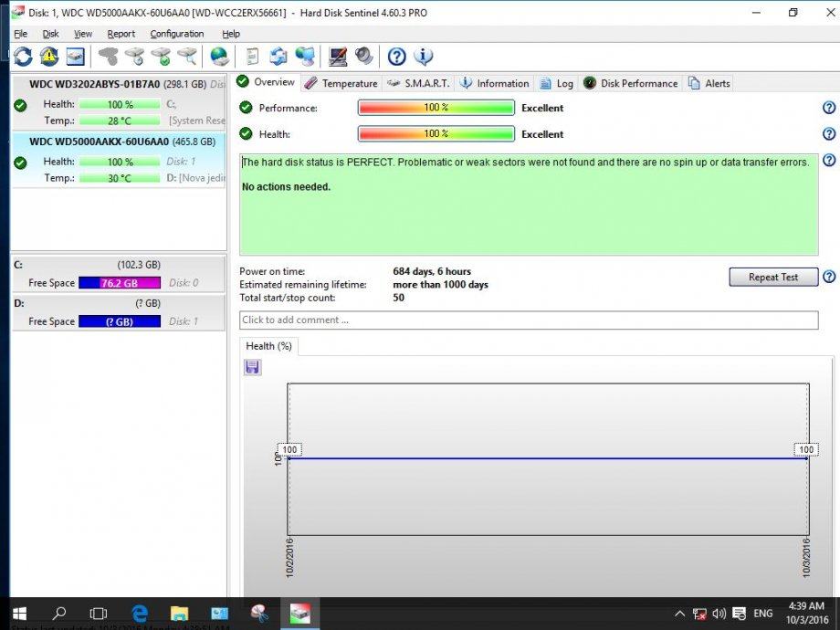Image resolution: width=840 pixels, height=630 pixels.
Task: Open the text report document icon
Action: click(x=252, y=57)
